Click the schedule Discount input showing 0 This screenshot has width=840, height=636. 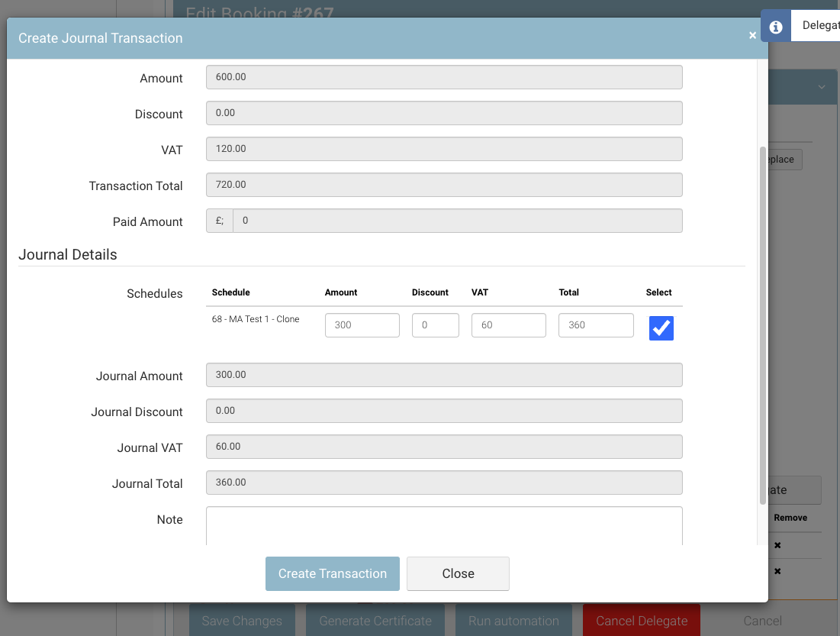click(x=435, y=325)
